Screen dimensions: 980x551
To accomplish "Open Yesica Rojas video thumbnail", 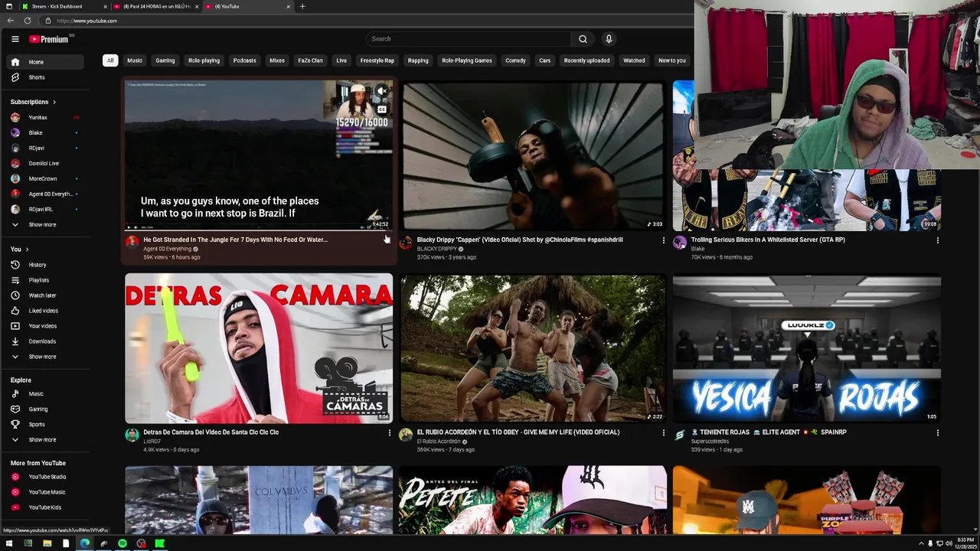I will click(x=807, y=348).
